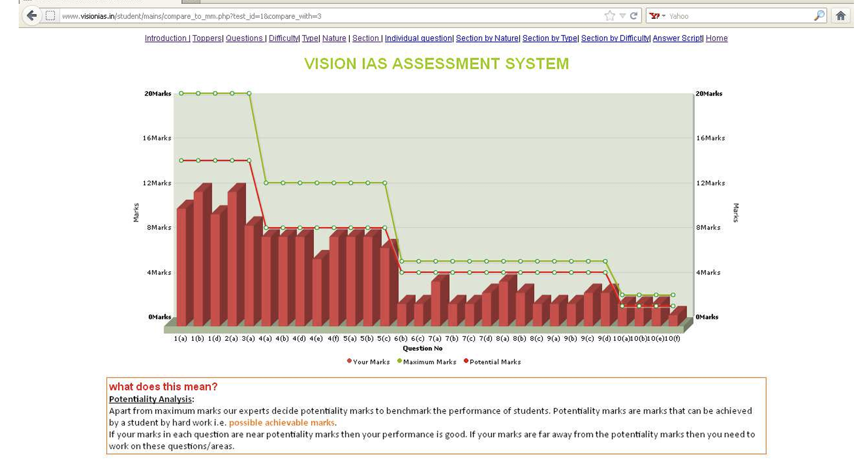Click the VISION IAS ASSESSMENT SYSTEM heading
The width and height of the screenshot is (868, 473).
point(436,64)
